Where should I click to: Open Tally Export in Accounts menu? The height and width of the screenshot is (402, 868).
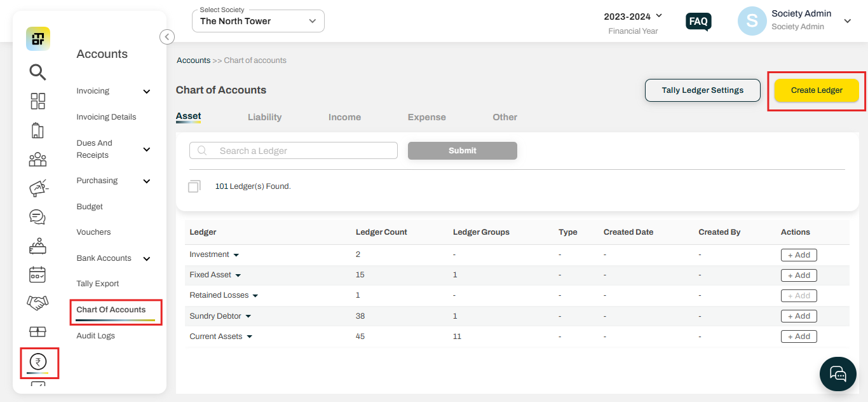[98, 284]
